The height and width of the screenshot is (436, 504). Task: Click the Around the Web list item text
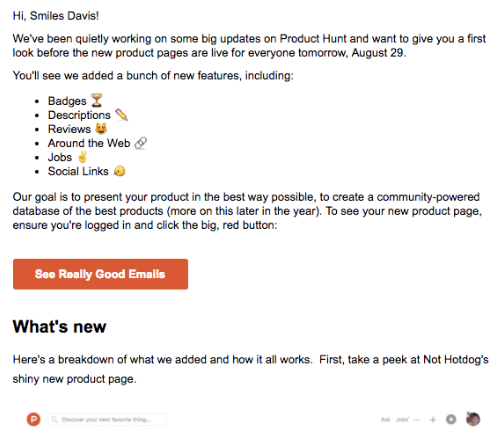pos(89,143)
